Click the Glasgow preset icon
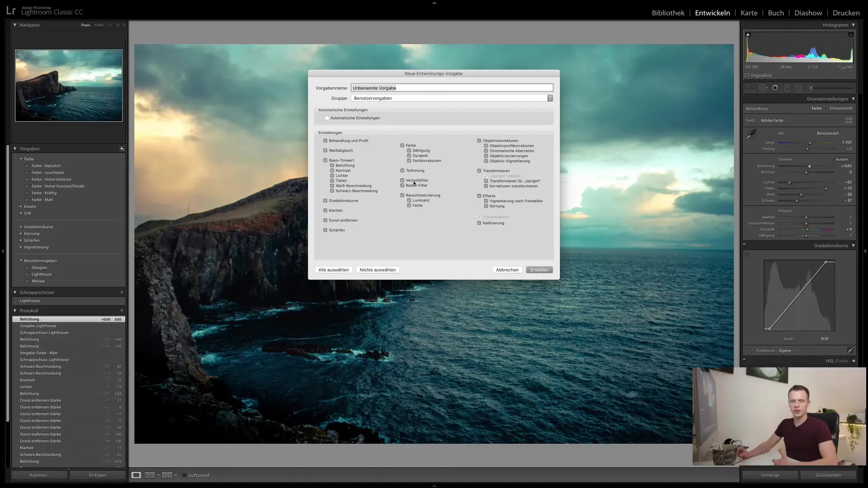This screenshot has width=868, height=488. pyautogui.click(x=27, y=268)
